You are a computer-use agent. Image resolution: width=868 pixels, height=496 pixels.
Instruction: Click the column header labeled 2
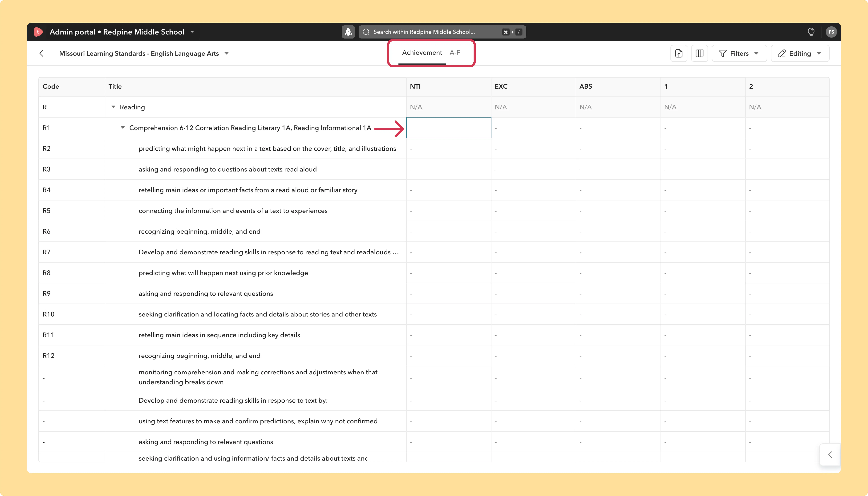(x=787, y=87)
